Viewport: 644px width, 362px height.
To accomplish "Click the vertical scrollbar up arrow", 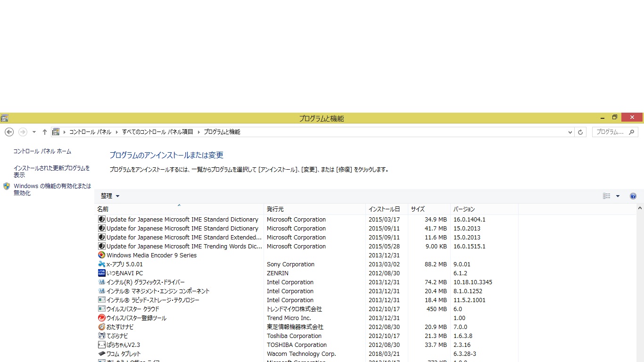I will (x=640, y=208).
